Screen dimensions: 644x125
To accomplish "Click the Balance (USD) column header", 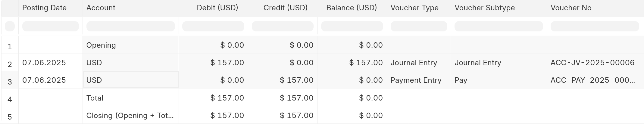I will click(352, 8).
